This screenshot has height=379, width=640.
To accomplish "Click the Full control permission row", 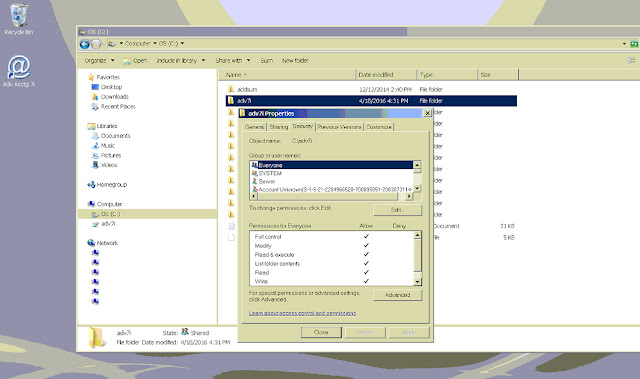I will [x=331, y=237].
